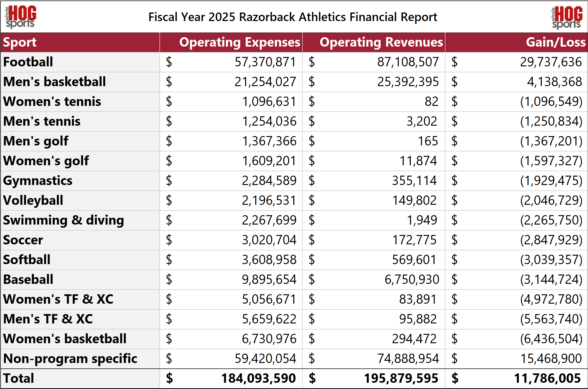Viewport: 588px width, 389px height.
Task: Click Volleyball revenue value 149,802
Action: click(414, 200)
